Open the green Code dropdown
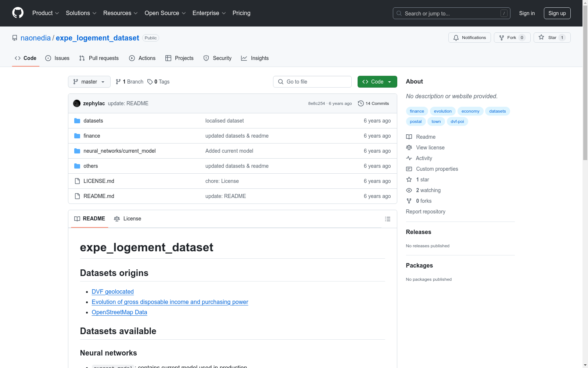The width and height of the screenshot is (588, 368). click(x=377, y=82)
